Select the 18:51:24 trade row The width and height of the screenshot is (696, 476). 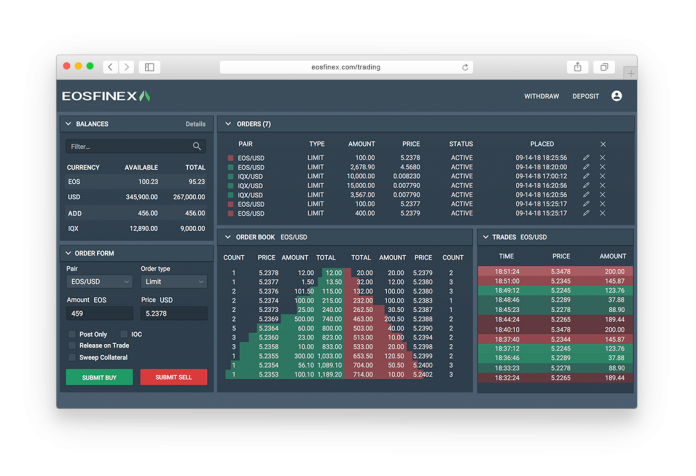pyautogui.click(x=555, y=271)
